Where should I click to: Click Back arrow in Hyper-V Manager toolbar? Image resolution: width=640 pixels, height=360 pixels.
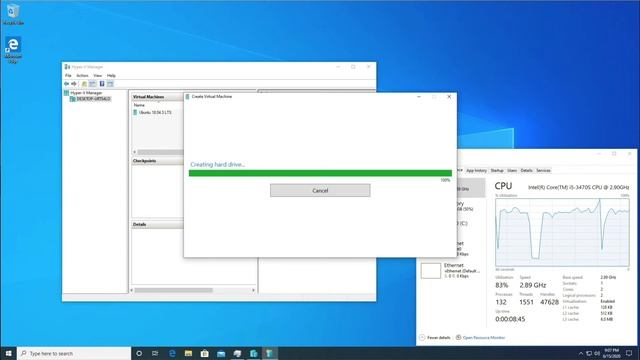pos(67,84)
